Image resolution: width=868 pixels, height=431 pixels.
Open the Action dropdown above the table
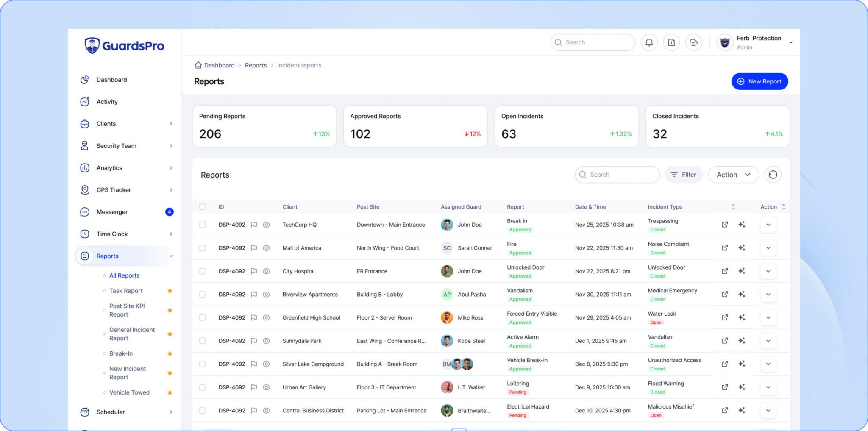coord(733,175)
